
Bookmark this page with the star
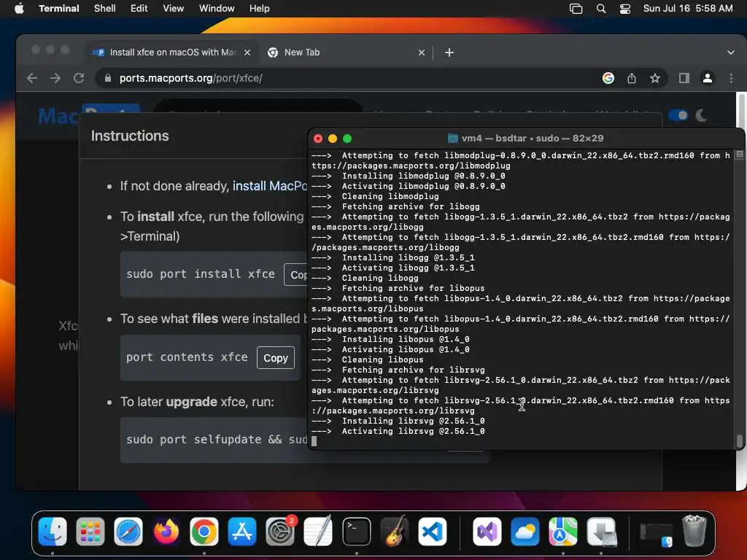654,78
